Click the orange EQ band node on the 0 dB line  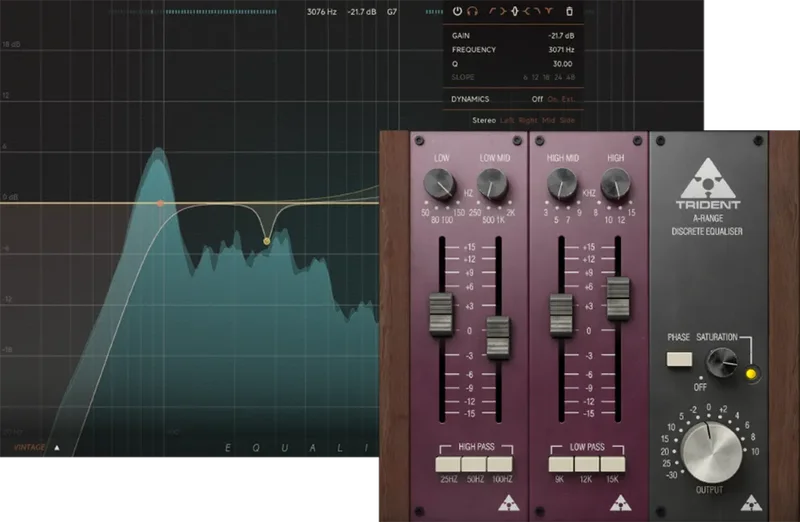160,203
